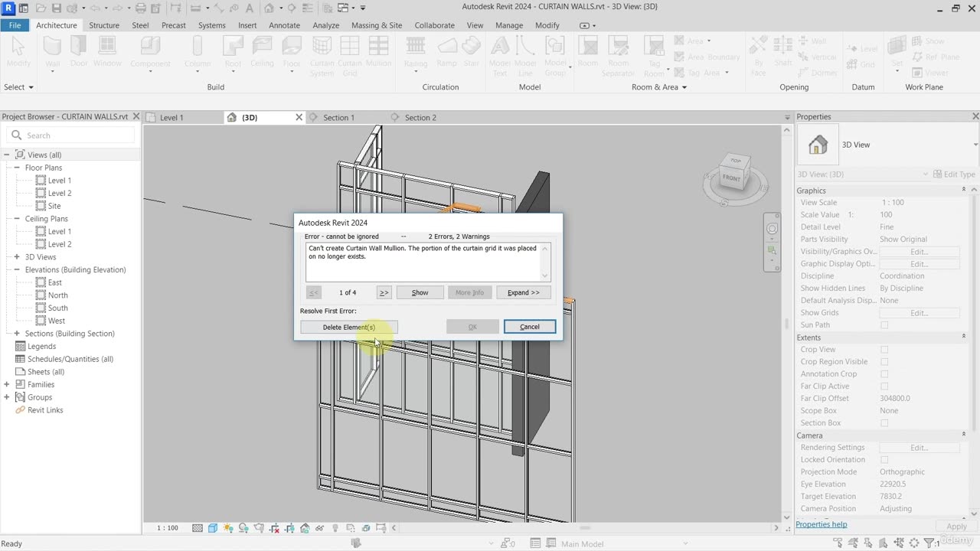The height and width of the screenshot is (551, 980).
Task: Switch to the Section 2 view tab
Action: [x=420, y=118]
